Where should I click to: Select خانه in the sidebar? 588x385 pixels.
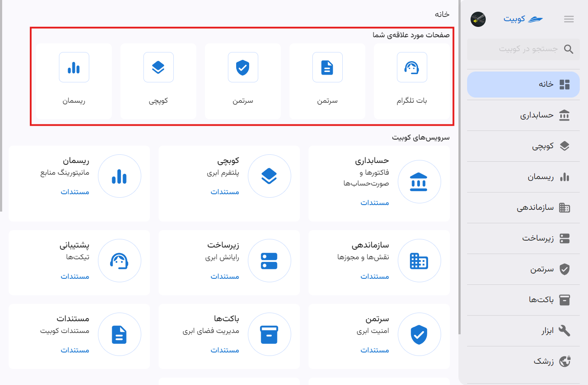(523, 85)
